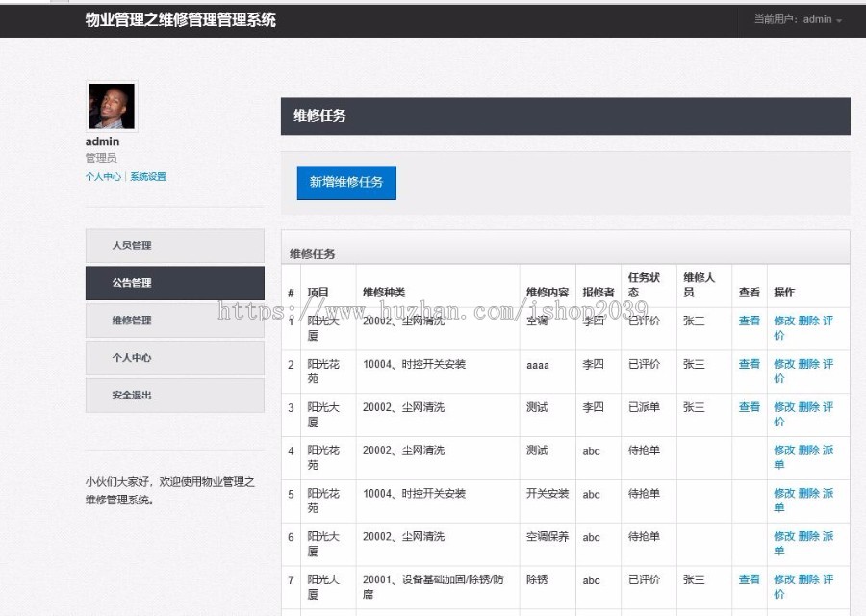The image size is (866, 616).
Task: Click 派单 for task row 4
Action: click(828, 450)
